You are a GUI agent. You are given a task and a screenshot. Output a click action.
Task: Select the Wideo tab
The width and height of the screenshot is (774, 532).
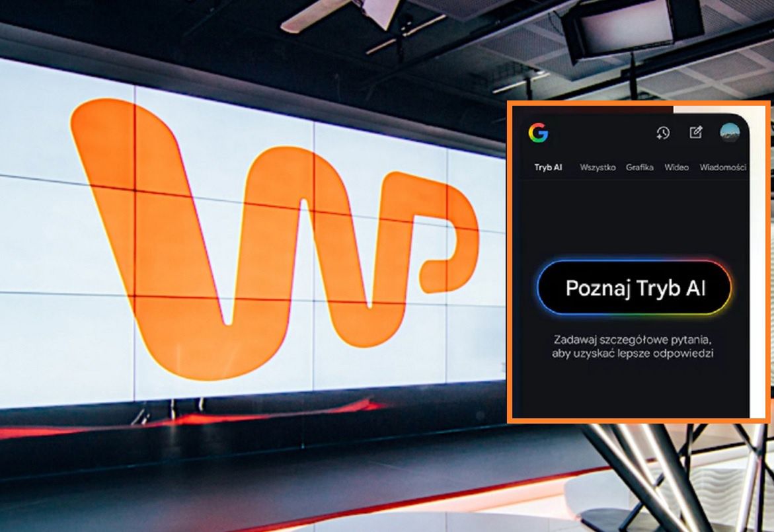tap(676, 168)
